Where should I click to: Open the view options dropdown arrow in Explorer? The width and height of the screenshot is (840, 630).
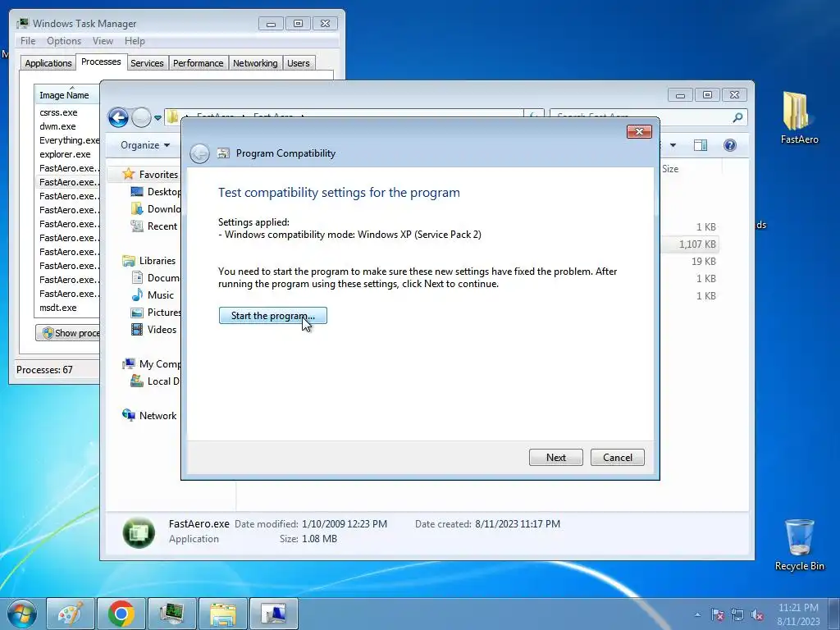point(673,145)
